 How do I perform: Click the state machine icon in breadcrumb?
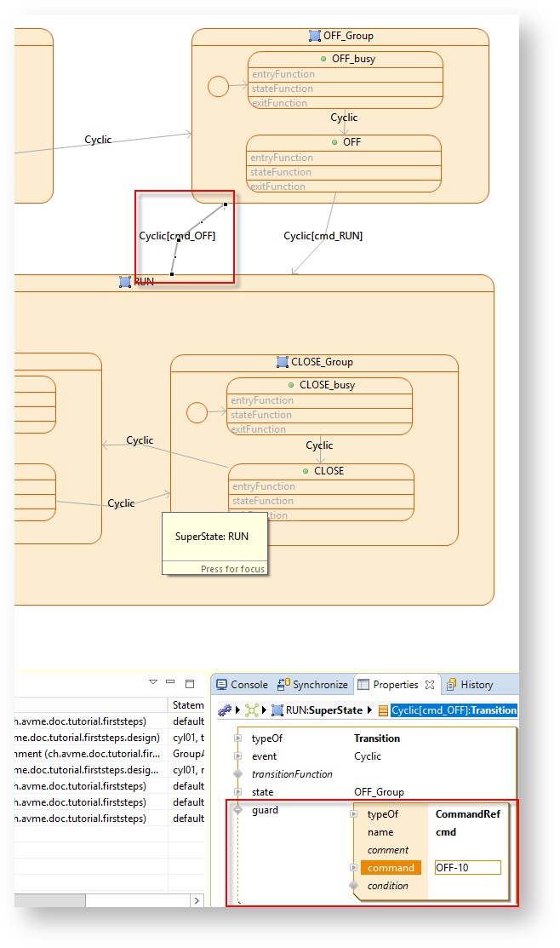pos(251,710)
